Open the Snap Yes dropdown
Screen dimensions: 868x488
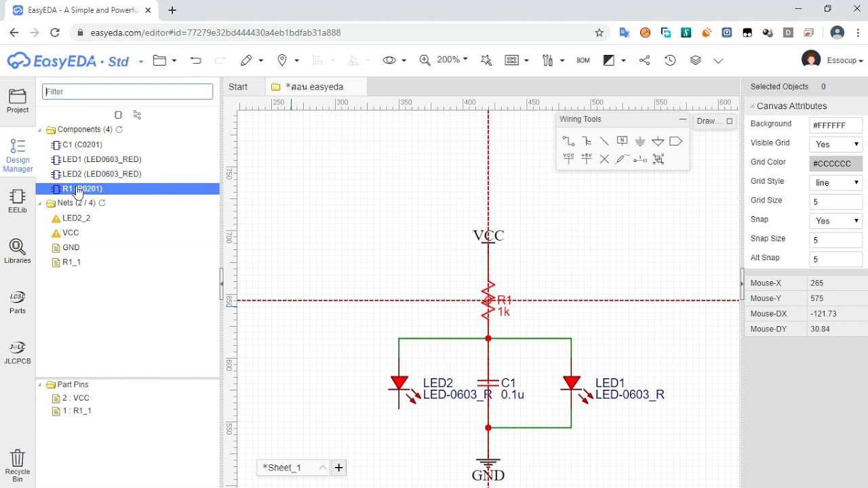coord(835,221)
